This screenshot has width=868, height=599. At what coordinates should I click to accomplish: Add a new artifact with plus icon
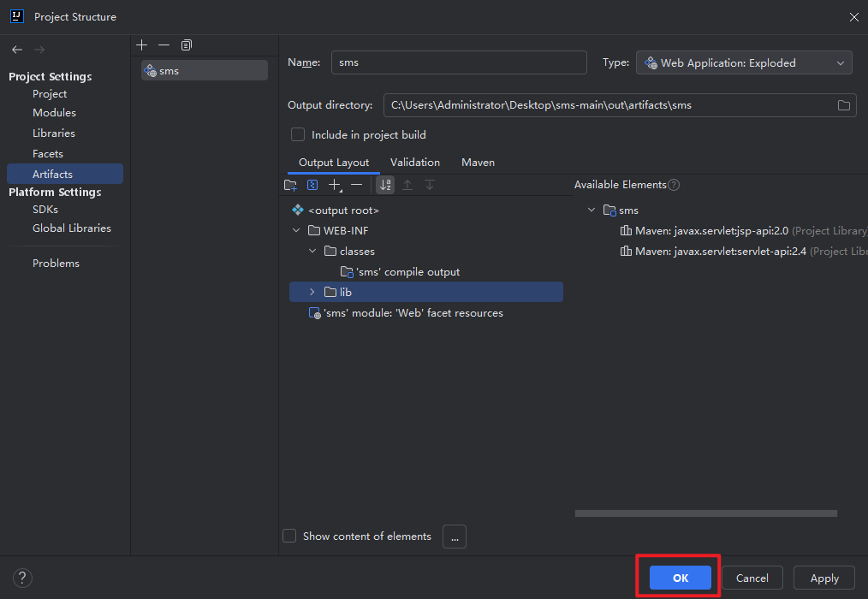pos(142,44)
